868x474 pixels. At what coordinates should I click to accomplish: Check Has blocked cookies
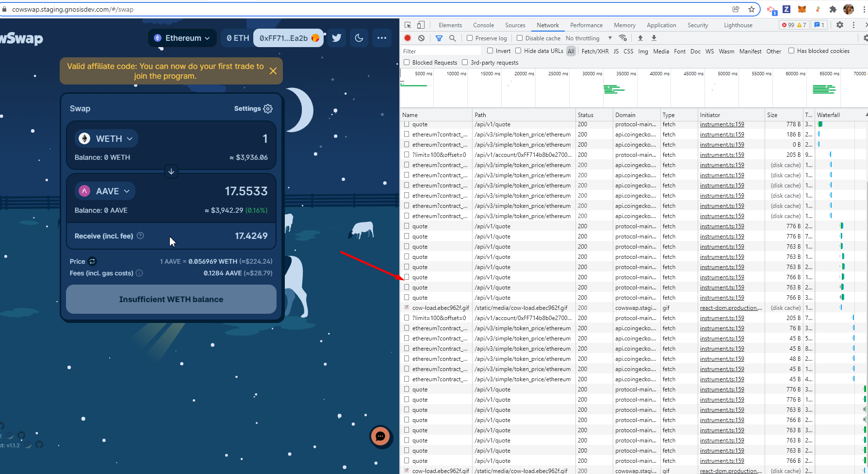[x=791, y=51]
